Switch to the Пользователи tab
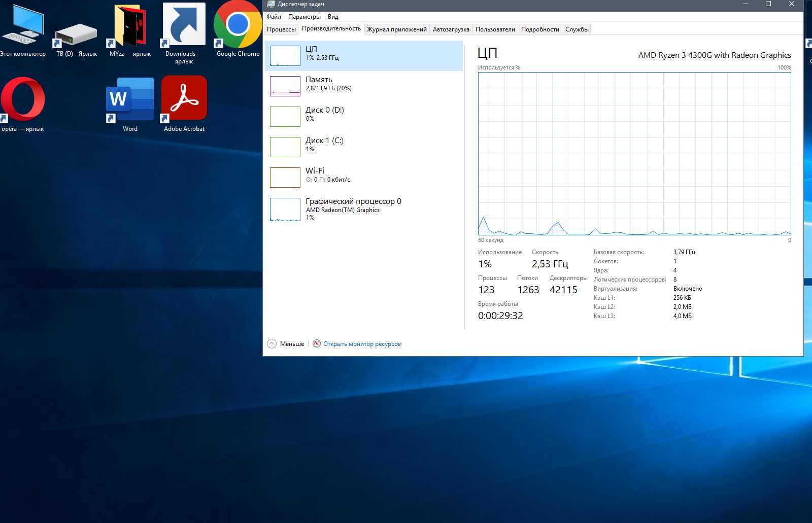The height and width of the screenshot is (523, 812). [x=495, y=29]
